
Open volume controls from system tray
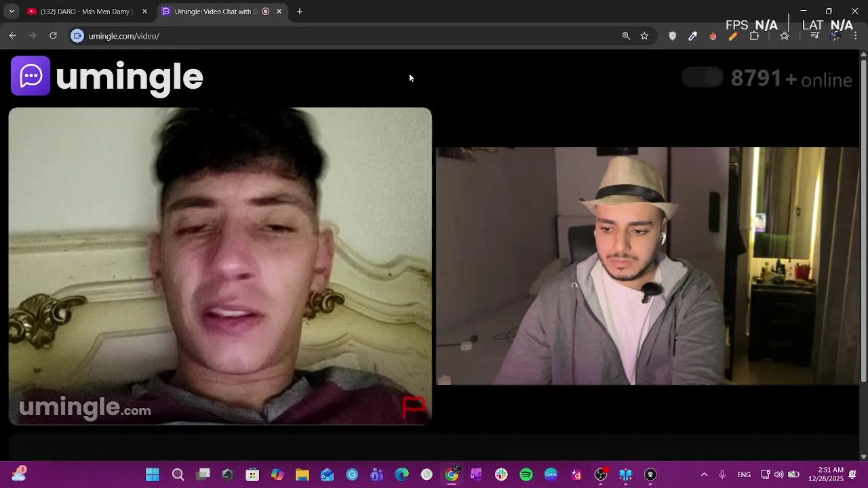pyautogui.click(x=778, y=474)
